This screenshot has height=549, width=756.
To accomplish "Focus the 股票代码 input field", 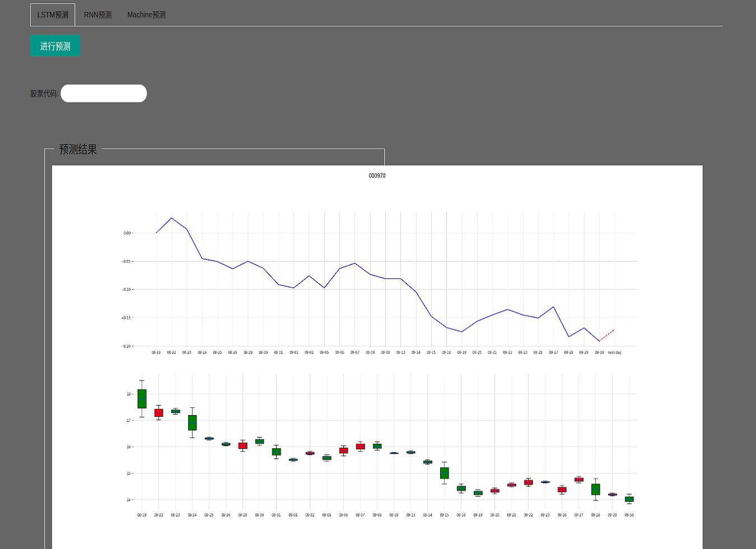I will point(104,94).
